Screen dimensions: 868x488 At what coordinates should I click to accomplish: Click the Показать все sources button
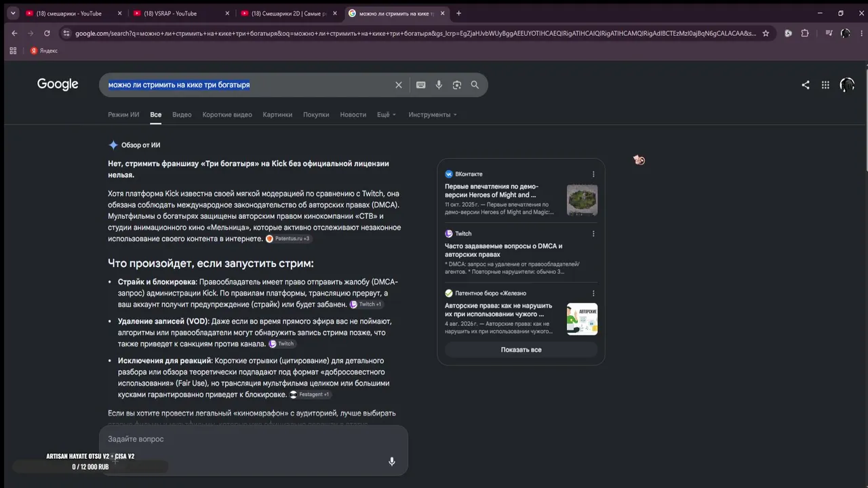[521, 350]
